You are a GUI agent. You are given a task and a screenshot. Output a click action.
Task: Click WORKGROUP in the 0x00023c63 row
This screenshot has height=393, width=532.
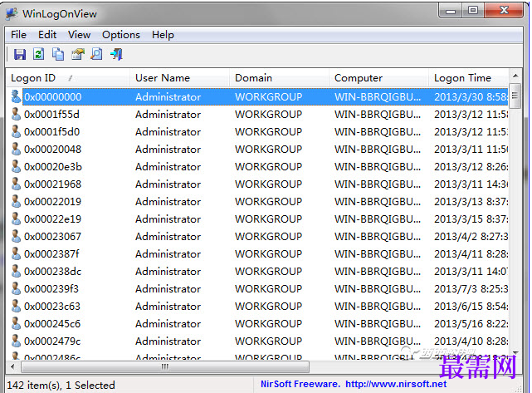[x=268, y=307]
